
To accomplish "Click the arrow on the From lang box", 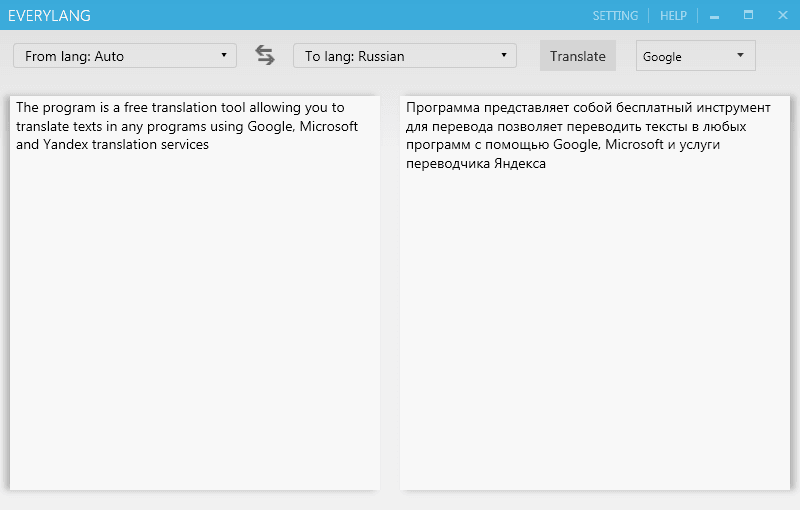I will tap(224, 56).
